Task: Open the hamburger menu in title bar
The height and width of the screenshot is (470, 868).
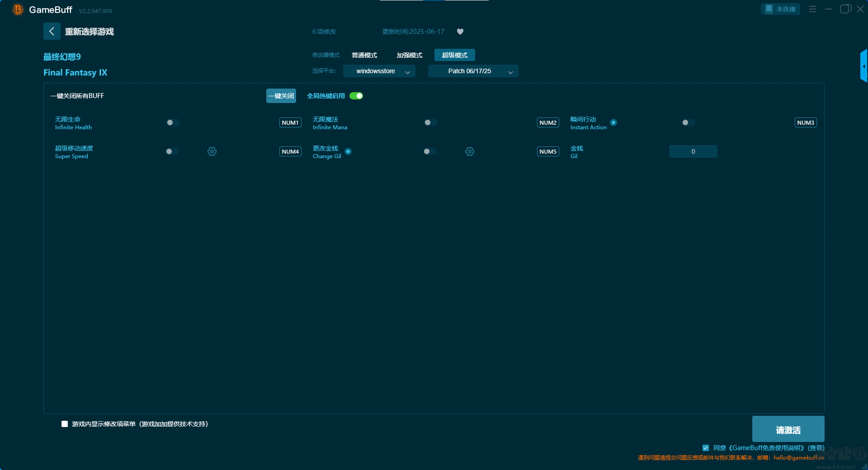Action: coord(812,9)
